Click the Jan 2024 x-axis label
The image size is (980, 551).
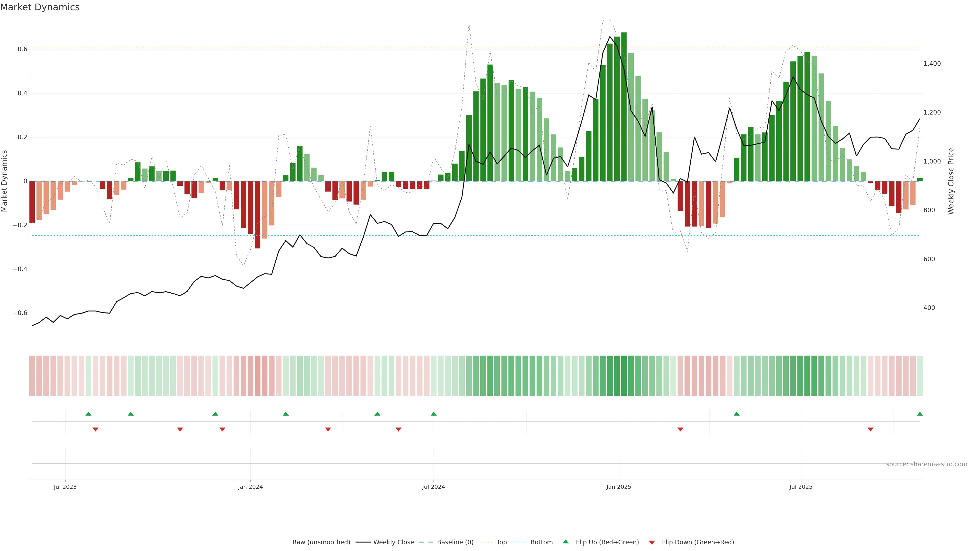coord(250,487)
